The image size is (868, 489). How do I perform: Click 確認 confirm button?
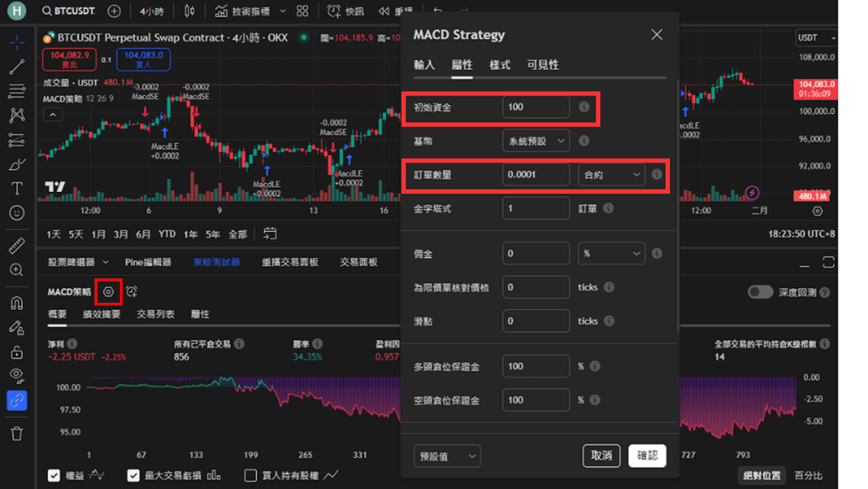(x=647, y=455)
